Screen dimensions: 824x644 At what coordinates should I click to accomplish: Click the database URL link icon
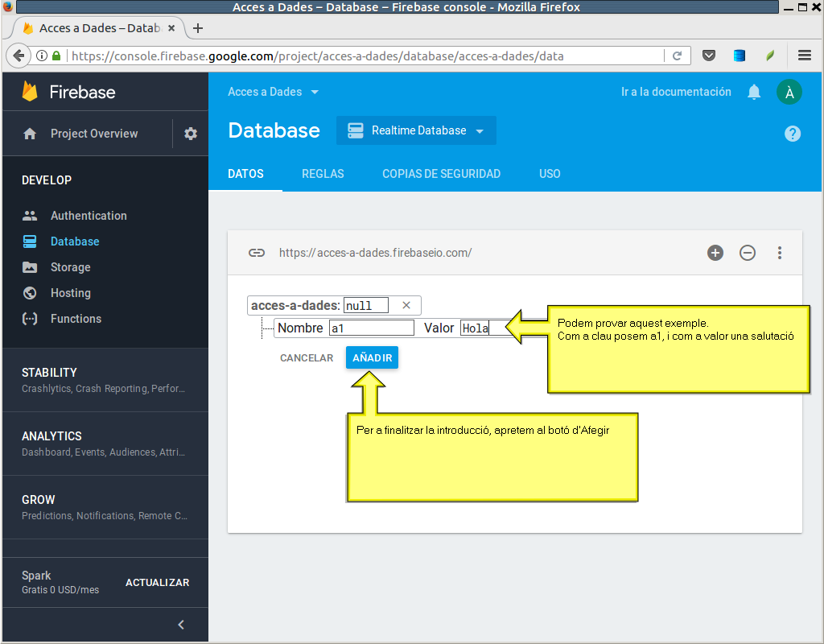(x=257, y=253)
